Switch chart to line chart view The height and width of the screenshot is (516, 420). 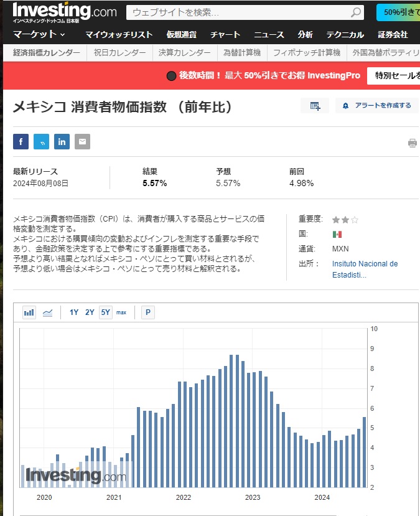pos(47,312)
